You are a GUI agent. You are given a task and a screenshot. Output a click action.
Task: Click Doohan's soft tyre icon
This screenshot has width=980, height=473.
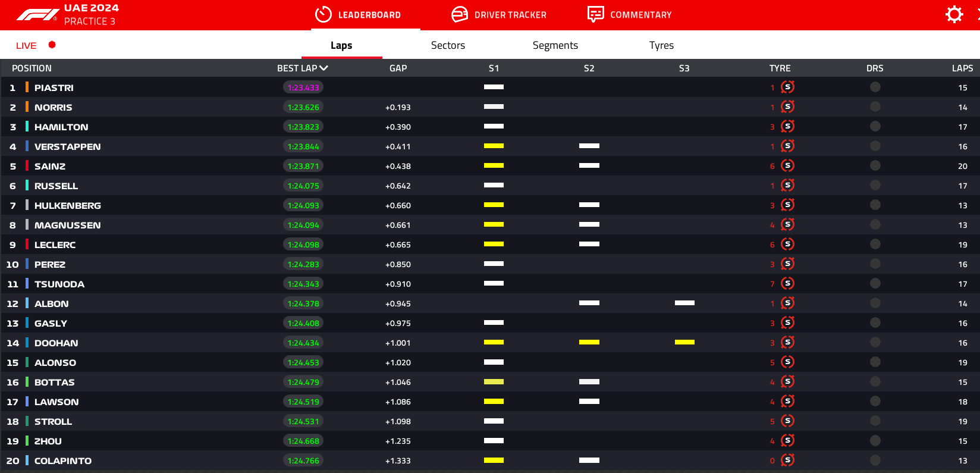coord(787,342)
